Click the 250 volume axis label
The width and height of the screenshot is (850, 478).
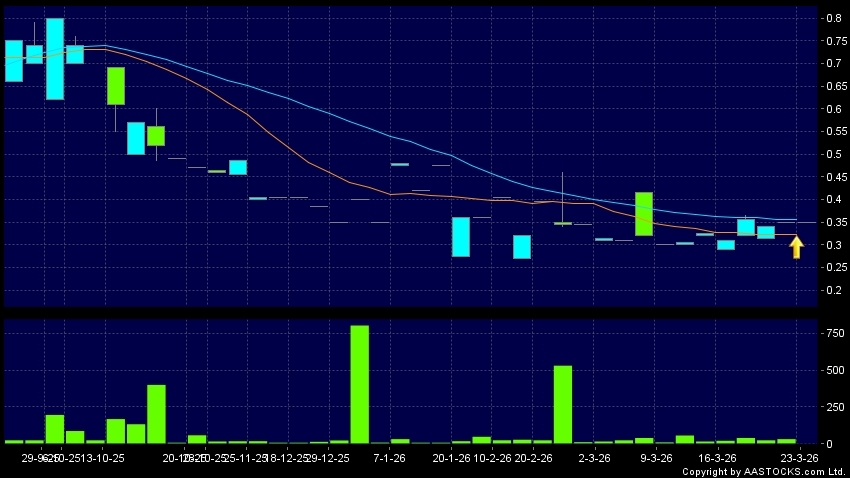point(831,407)
